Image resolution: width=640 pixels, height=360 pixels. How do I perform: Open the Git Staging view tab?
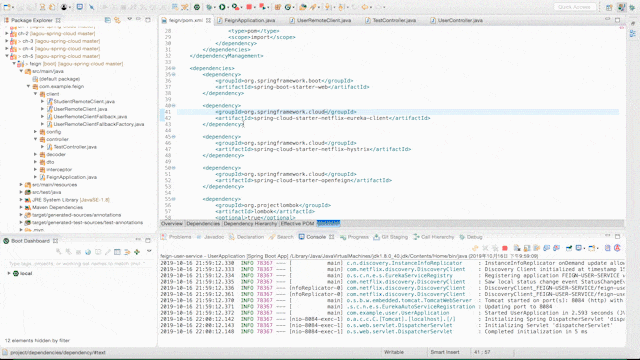(391, 237)
